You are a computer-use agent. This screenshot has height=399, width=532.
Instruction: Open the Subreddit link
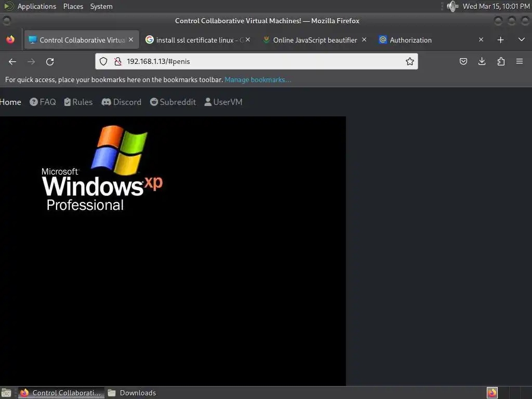pos(173,102)
